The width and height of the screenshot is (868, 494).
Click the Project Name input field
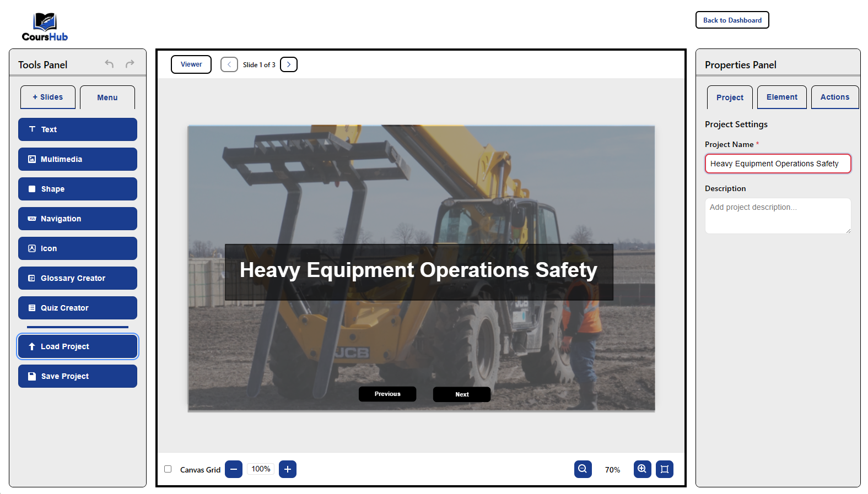[x=778, y=164]
